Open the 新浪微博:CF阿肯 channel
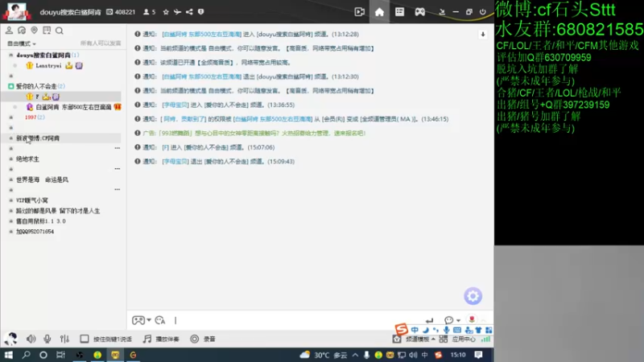The height and width of the screenshot is (362, 644). pyautogui.click(x=38, y=138)
